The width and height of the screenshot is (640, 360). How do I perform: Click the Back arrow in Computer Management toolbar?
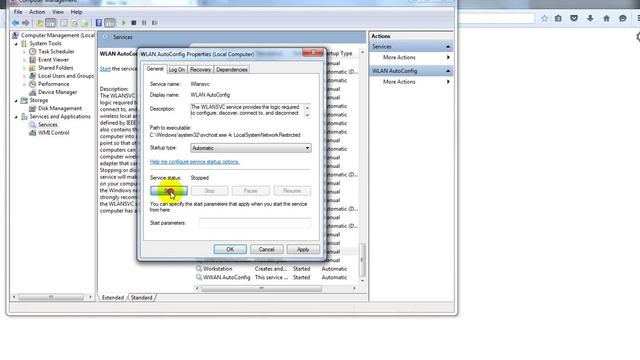(x=16, y=23)
